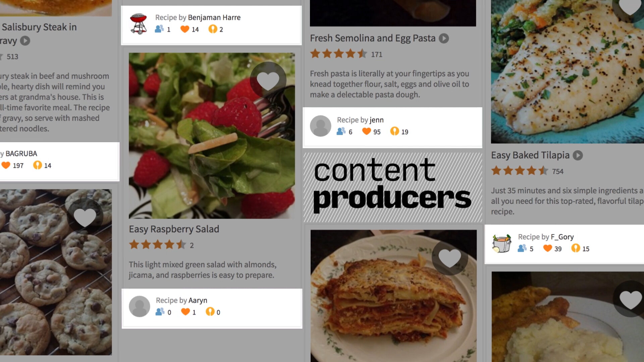Save the lasagna recipe with heart icon

[450, 257]
